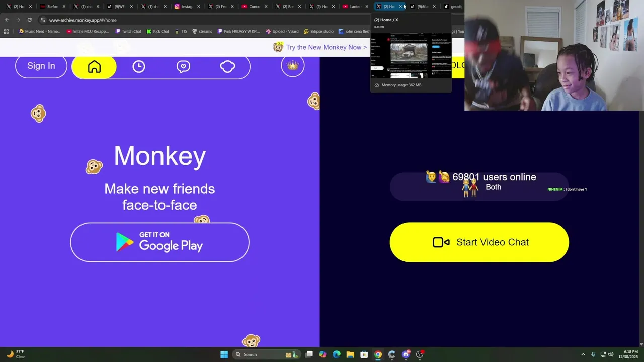This screenshot has height=362, width=644.
Task: Expand the system tray hidden icons chevron
Action: (583, 354)
